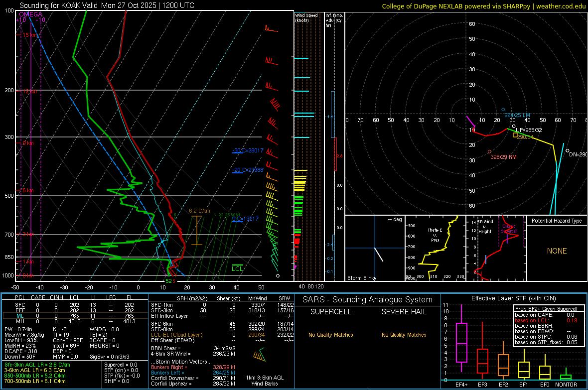This screenshot has width=588, height=390.
Task: Click the 'BRN Shear =' label
Action: click(166, 348)
